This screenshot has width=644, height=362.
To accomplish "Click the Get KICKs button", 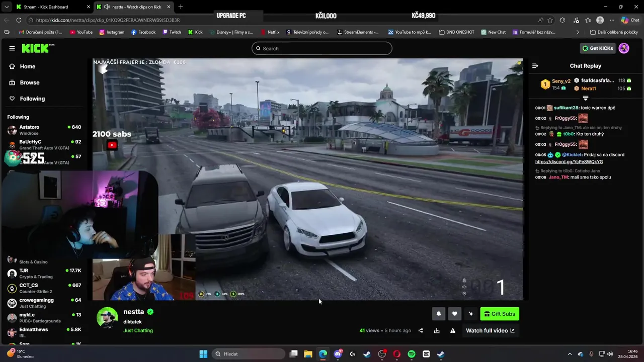I will [x=598, y=48].
